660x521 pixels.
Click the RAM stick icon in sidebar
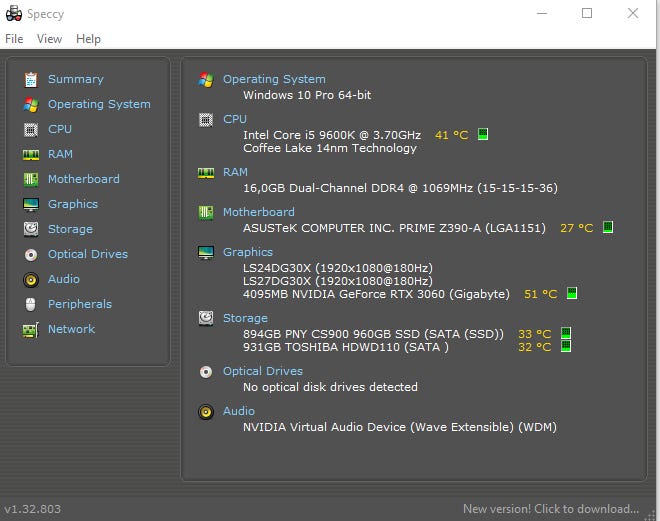point(31,154)
